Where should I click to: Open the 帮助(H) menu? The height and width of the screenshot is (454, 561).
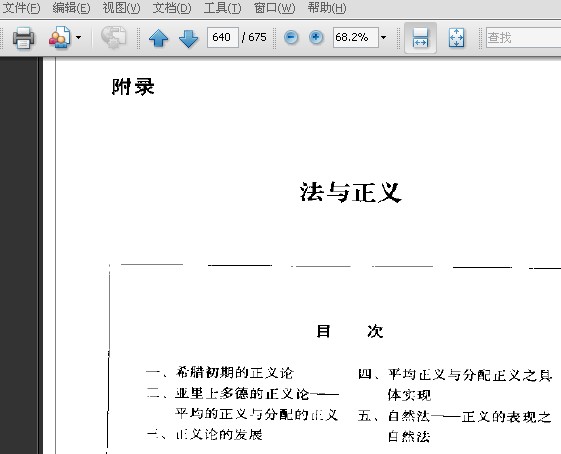(x=327, y=8)
